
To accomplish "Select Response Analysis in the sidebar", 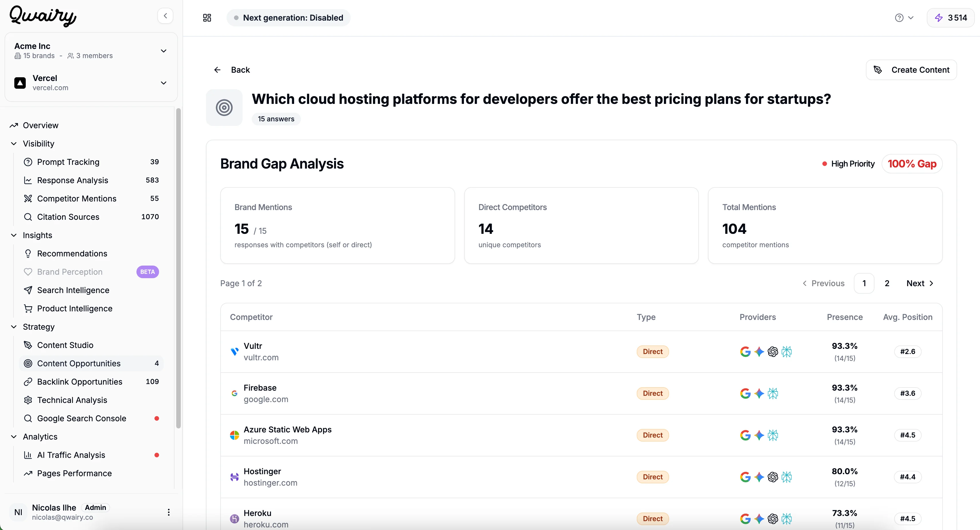I will coord(72,180).
